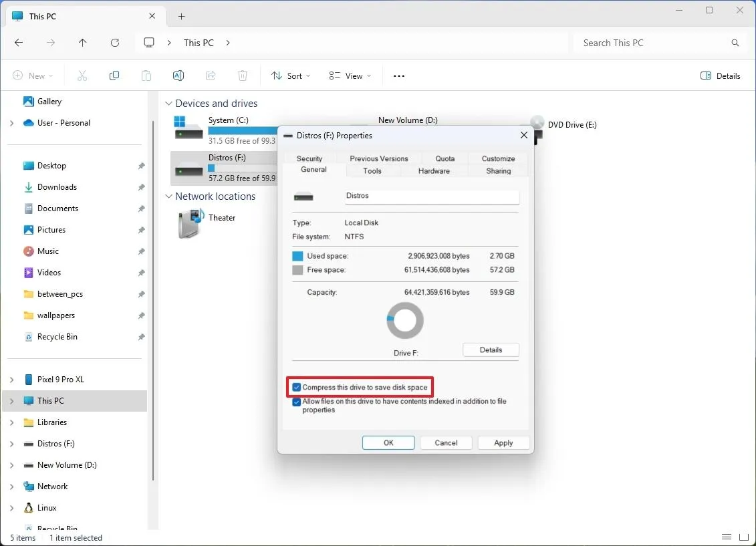Image resolution: width=756 pixels, height=546 pixels.
Task: Expand the Libraries tree node
Action: point(11,422)
